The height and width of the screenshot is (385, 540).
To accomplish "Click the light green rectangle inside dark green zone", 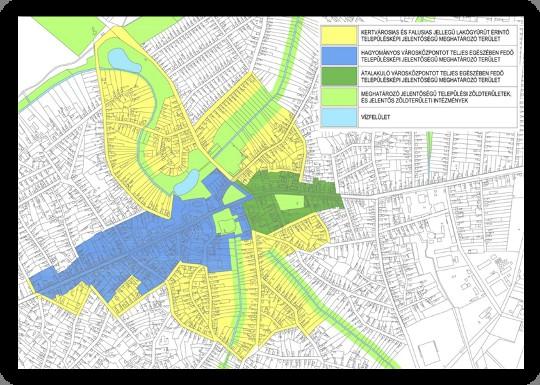I will point(290,202).
